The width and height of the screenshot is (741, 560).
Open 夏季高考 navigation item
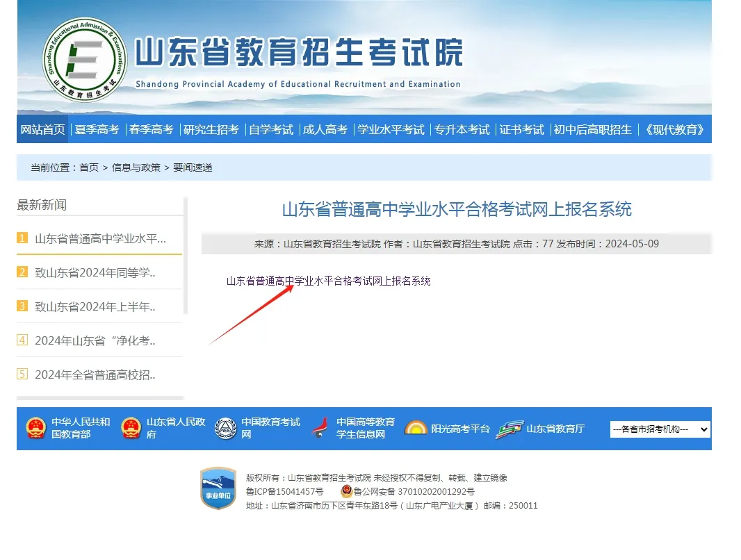click(x=97, y=129)
